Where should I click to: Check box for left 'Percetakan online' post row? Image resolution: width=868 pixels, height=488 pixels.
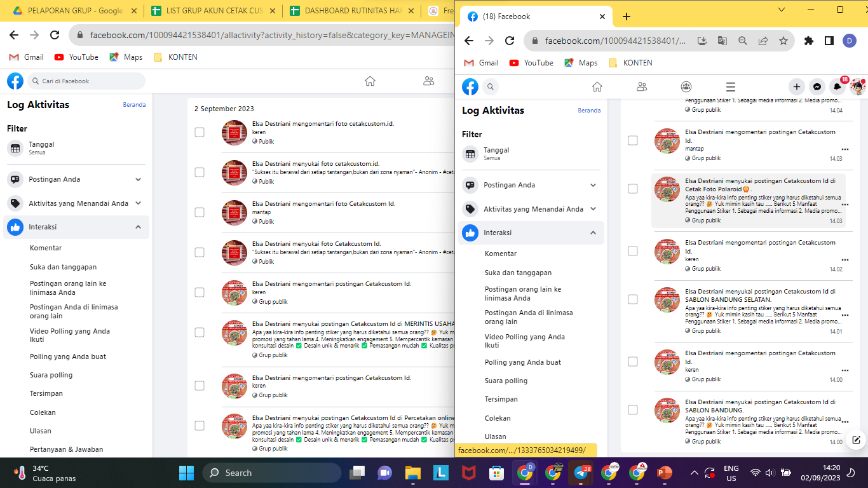click(200, 426)
